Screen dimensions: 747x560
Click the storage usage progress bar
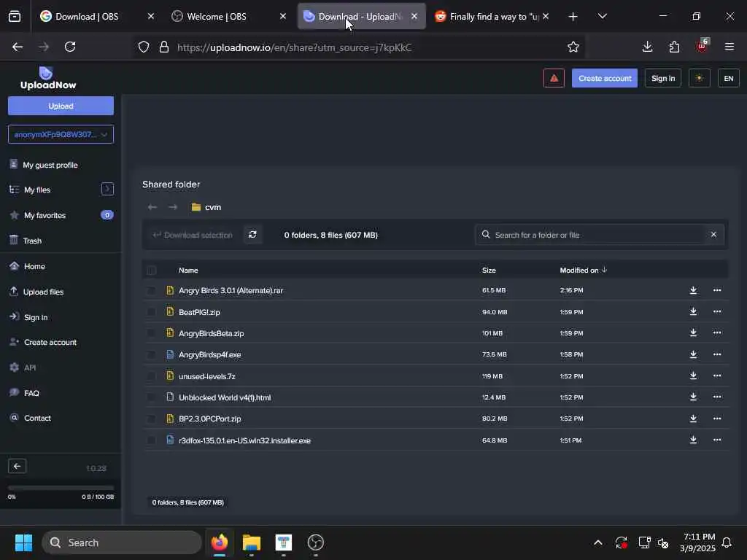click(x=61, y=488)
